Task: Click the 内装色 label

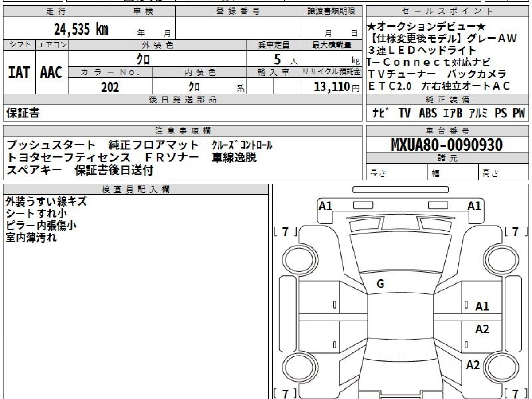Action: [199, 72]
